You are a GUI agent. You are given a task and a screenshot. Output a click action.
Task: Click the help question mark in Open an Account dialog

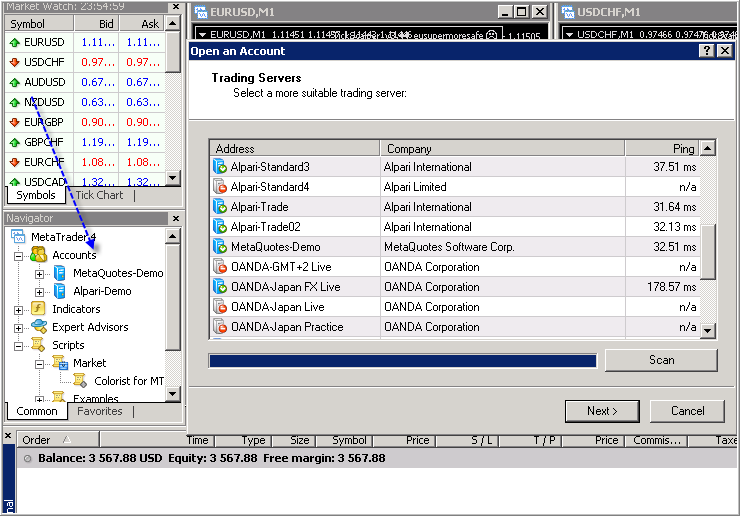[706, 51]
